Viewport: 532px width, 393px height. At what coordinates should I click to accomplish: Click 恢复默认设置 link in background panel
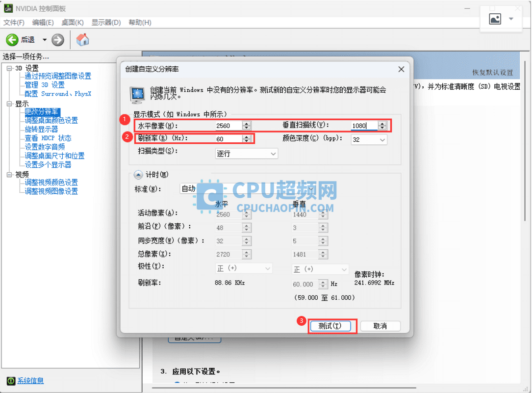pos(493,73)
